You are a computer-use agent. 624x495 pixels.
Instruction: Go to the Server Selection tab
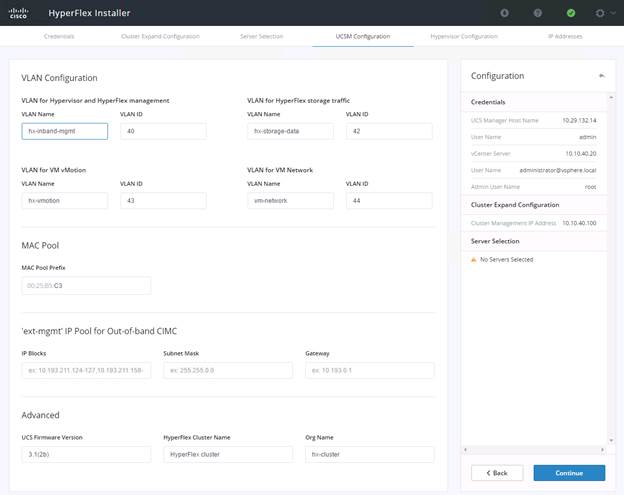coord(261,36)
